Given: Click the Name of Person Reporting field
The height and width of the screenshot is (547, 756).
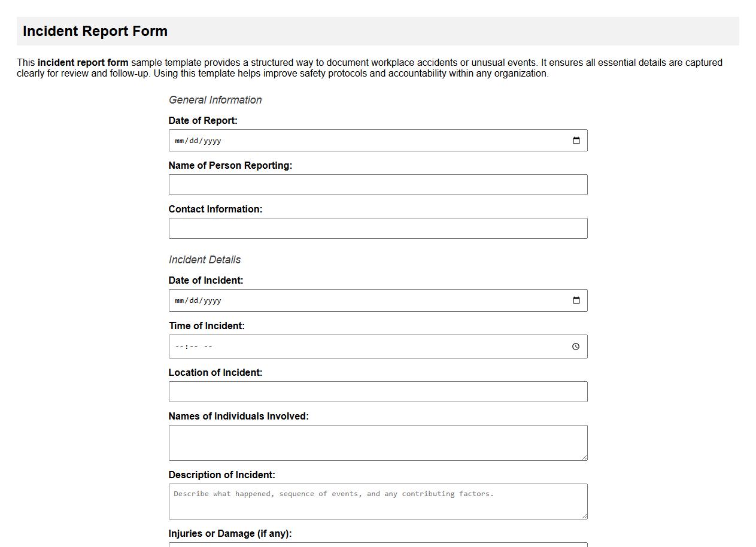Looking at the screenshot, I should click(x=377, y=184).
